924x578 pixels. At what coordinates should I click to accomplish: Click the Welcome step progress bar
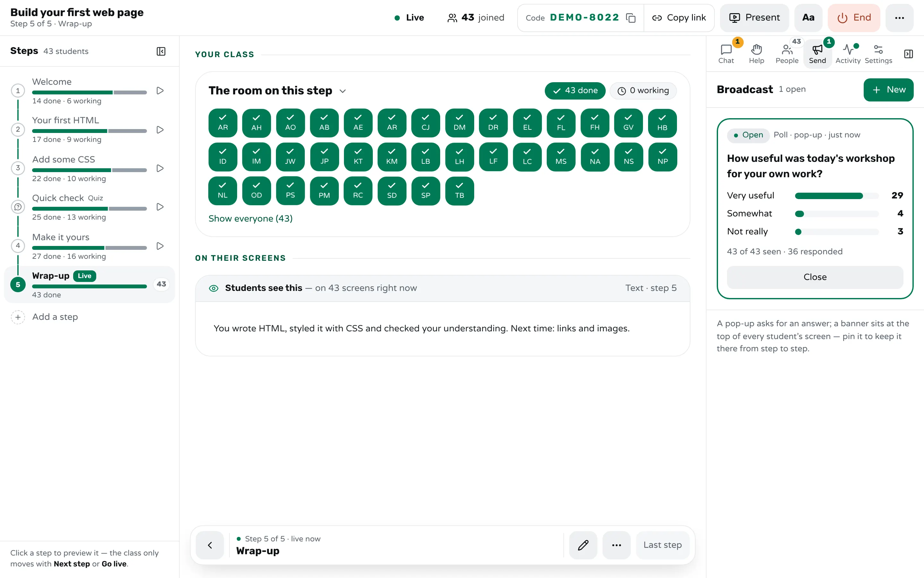coord(89,92)
